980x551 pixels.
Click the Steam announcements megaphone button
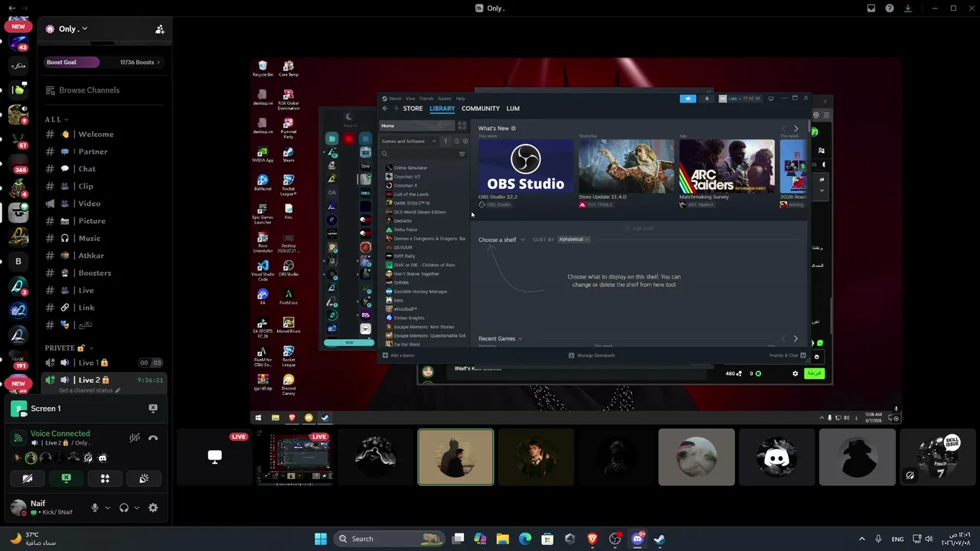pyautogui.click(x=688, y=99)
